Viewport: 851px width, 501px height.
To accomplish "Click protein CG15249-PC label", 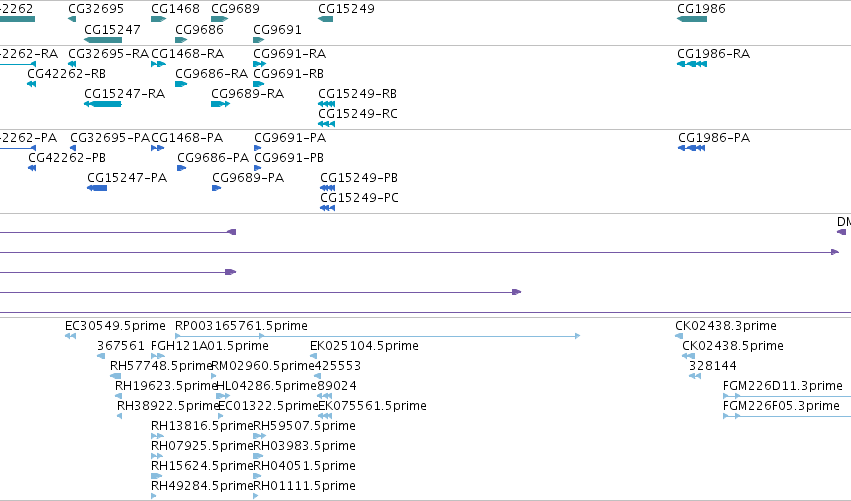I will pyautogui.click(x=359, y=198).
